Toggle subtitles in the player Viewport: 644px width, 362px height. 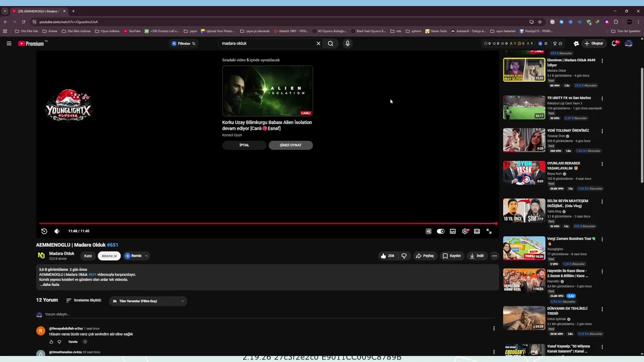coord(453,231)
